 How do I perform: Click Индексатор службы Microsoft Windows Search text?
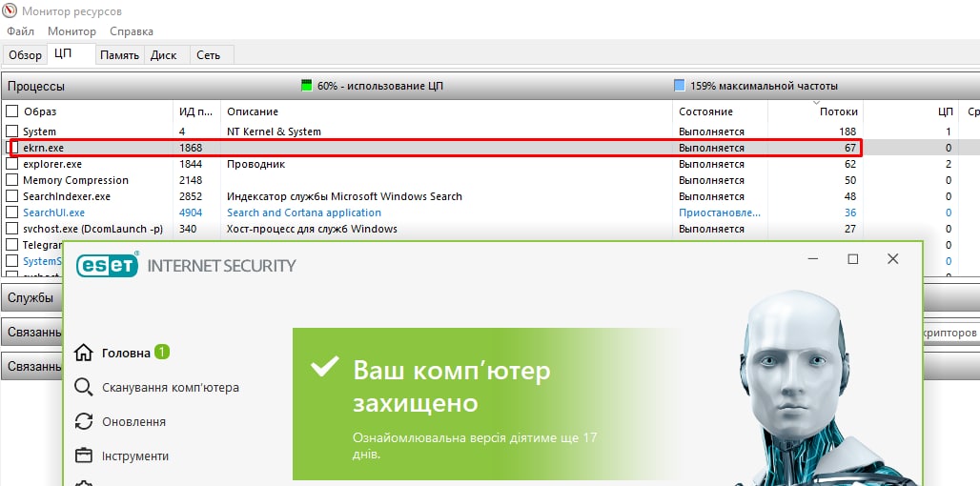pyautogui.click(x=344, y=196)
